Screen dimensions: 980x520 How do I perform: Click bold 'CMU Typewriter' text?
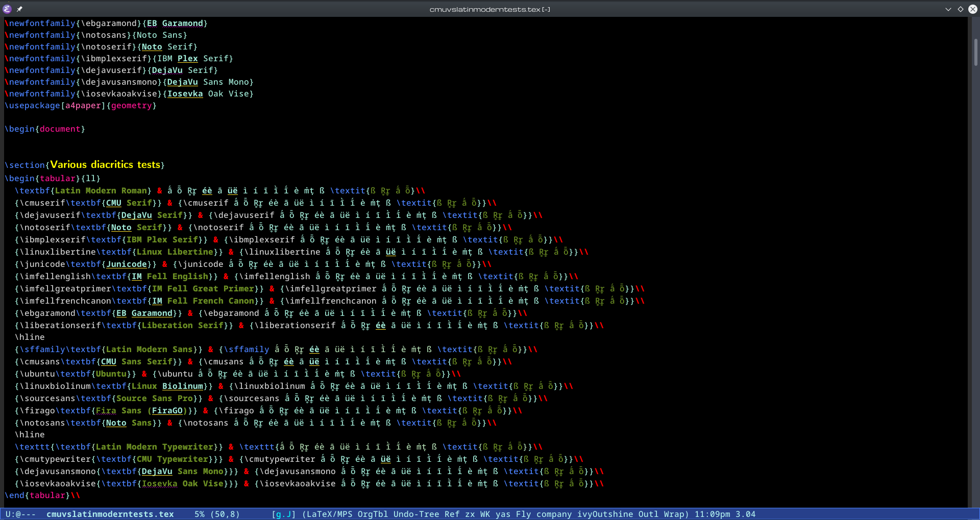pyautogui.click(x=172, y=459)
